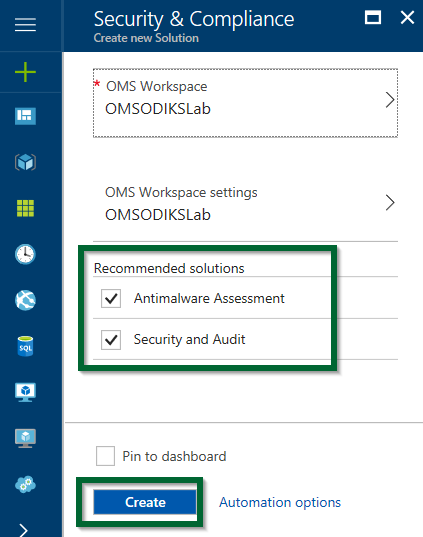Open SQL databases icon
The width and height of the screenshot is (423, 537).
pos(25,346)
